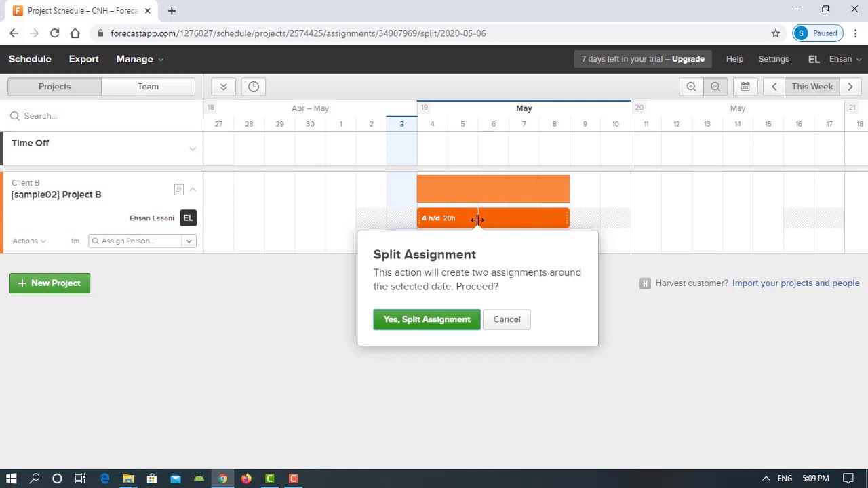This screenshot has height=488, width=868.
Task: Expand the Manage menu
Action: pos(140,59)
